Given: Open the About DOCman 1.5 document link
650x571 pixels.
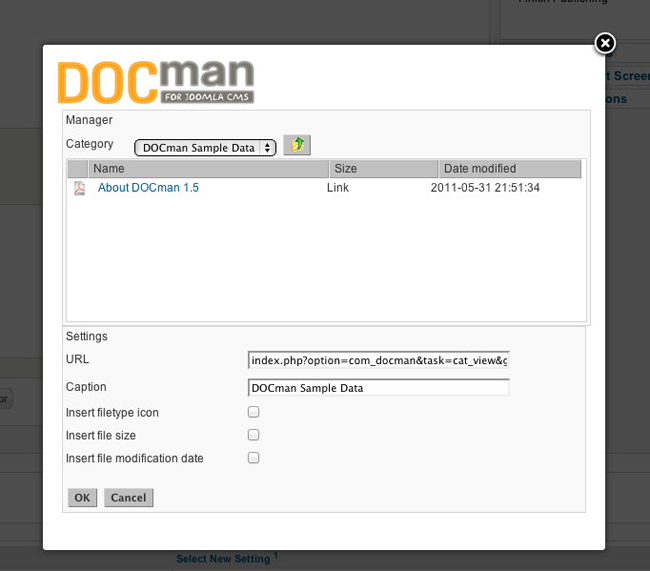Looking at the screenshot, I should click(148, 188).
